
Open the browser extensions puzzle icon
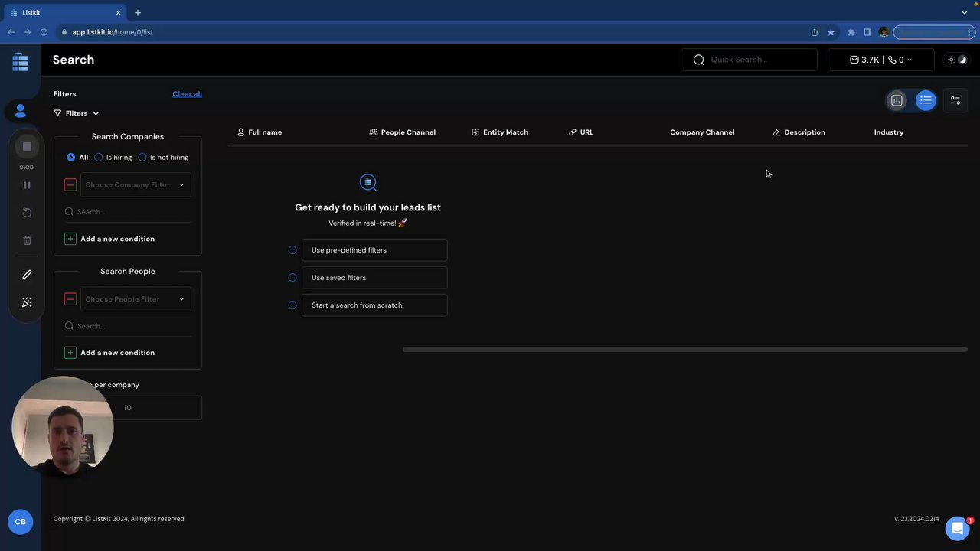click(851, 32)
